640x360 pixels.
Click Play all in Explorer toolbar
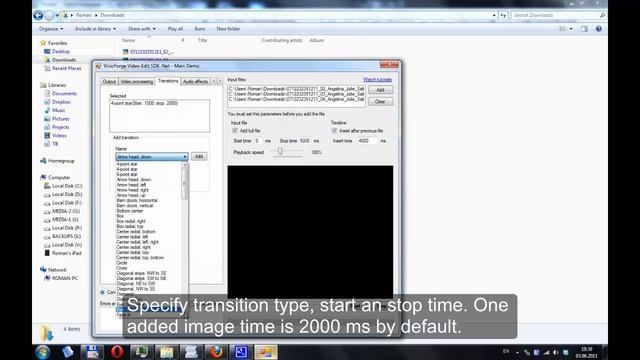coord(175,29)
